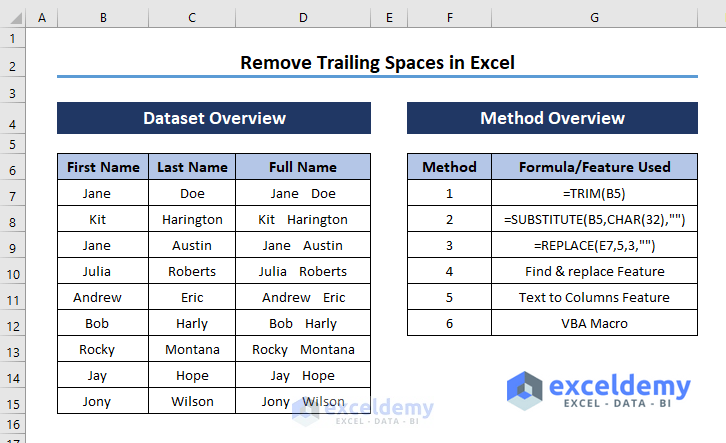Select column D header
The image size is (726, 443).
(x=303, y=18)
